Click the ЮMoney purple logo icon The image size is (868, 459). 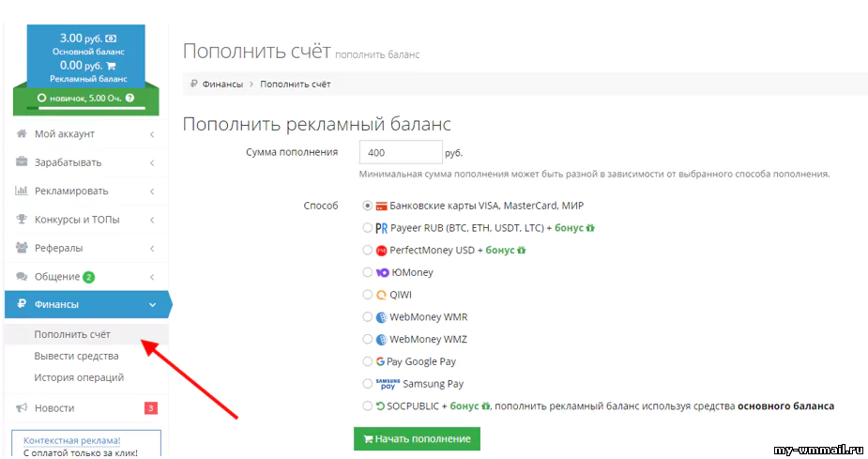tap(382, 272)
